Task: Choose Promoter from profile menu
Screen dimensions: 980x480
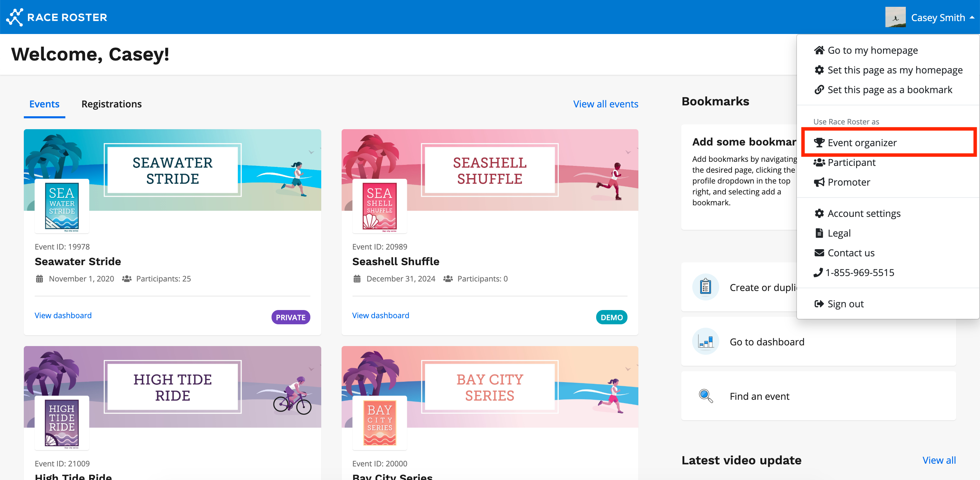Action: [x=848, y=183]
